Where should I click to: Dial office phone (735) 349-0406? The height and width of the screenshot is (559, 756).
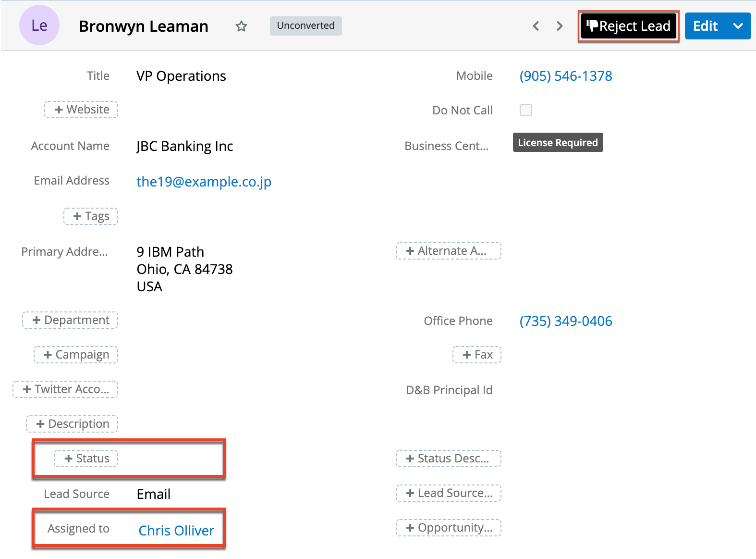click(x=565, y=321)
